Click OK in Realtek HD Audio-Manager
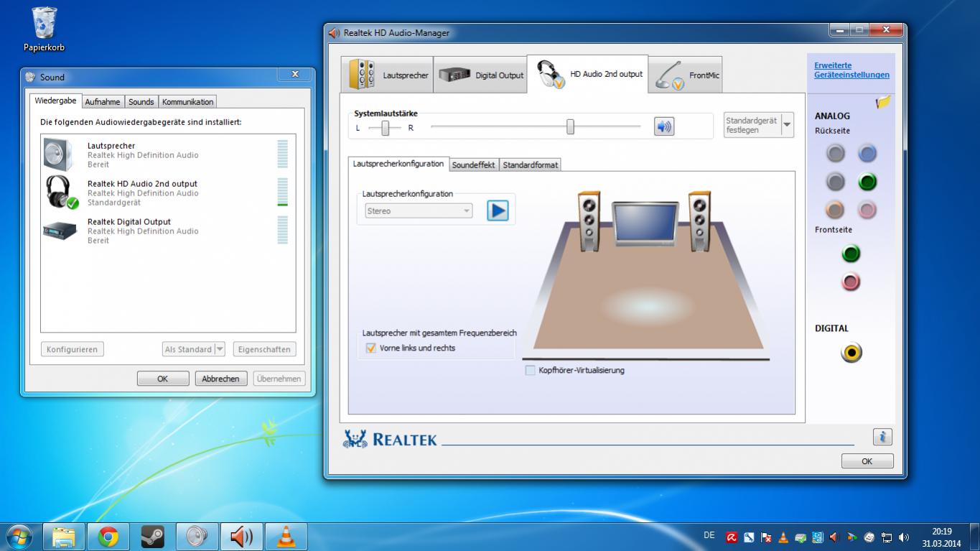 (867, 461)
